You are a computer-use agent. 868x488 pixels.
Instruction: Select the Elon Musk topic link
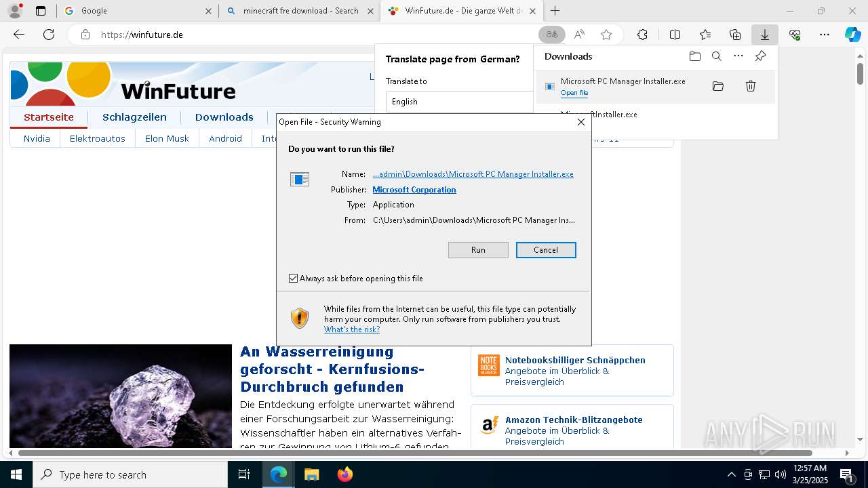[167, 138]
